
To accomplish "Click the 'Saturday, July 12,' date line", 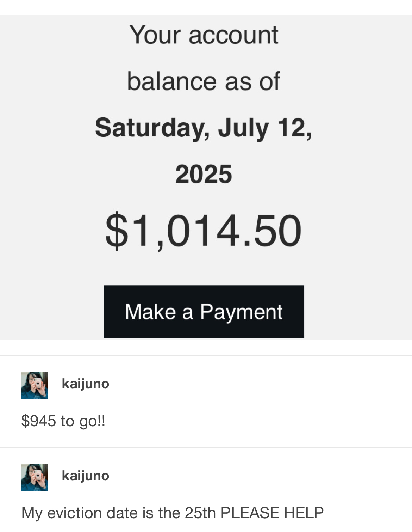I will 204,128.
